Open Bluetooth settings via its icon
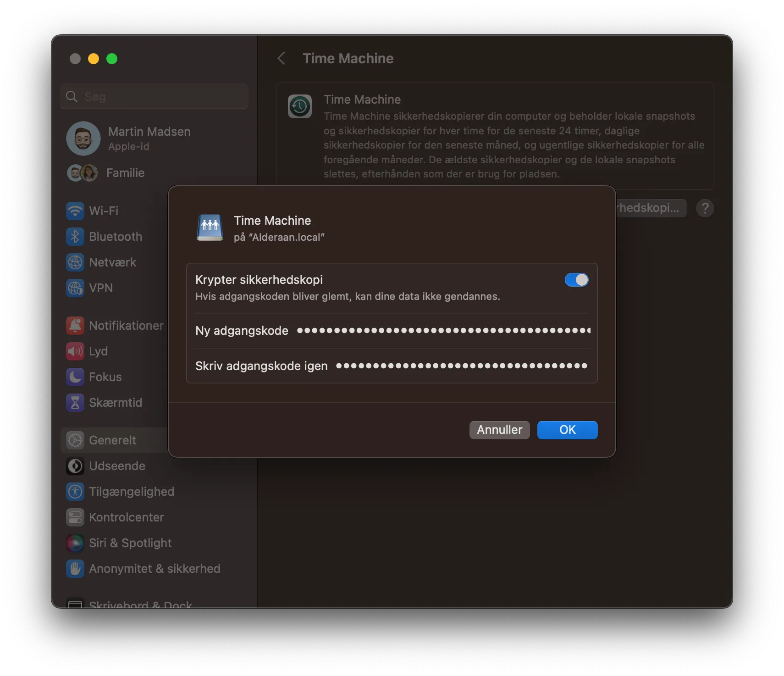Screen dimensions: 784x676 (x=75, y=237)
